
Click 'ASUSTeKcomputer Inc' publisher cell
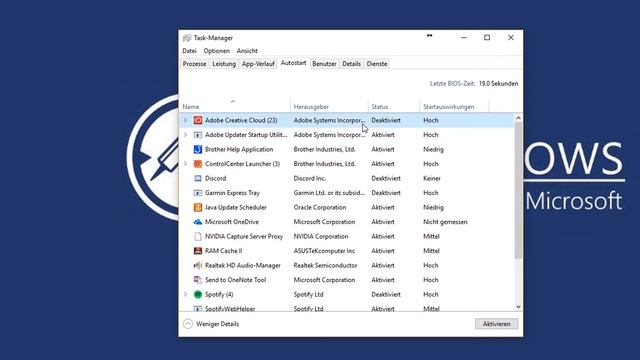pos(324,251)
